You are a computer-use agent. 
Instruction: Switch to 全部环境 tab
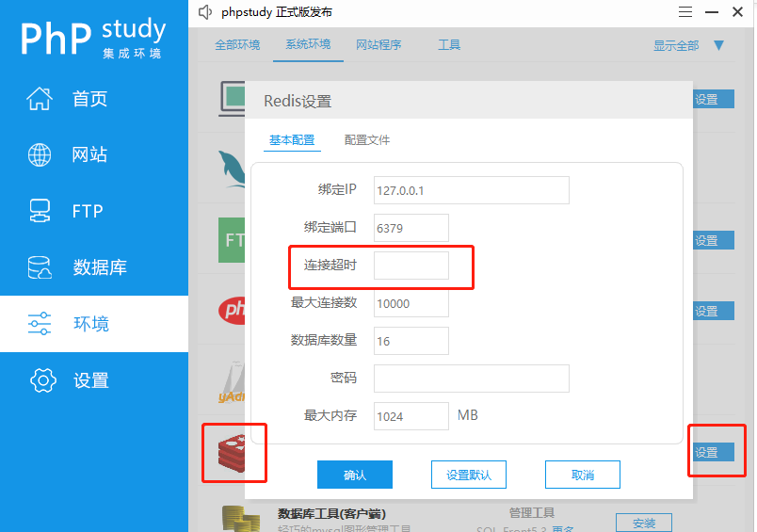click(237, 45)
